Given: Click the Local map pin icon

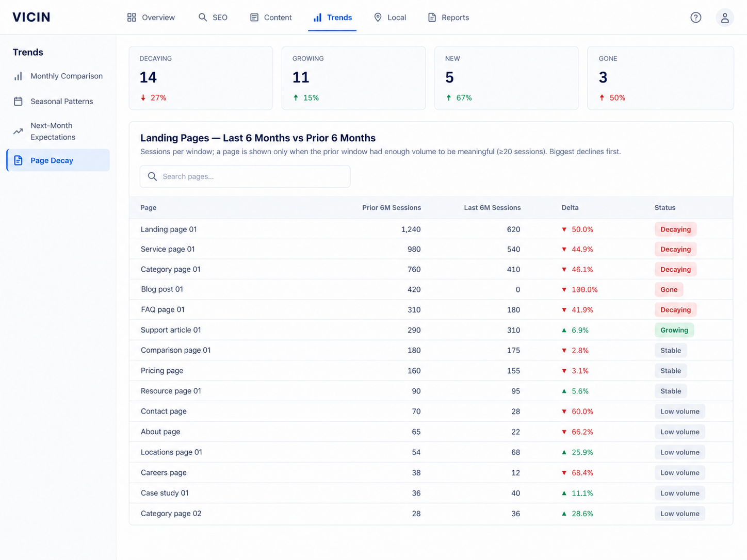Looking at the screenshot, I should pos(378,18).
